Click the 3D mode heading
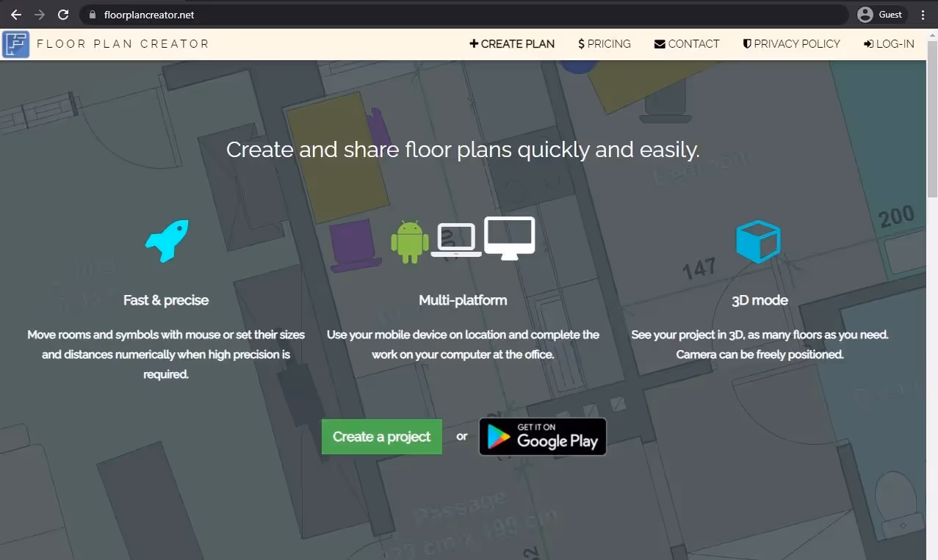938x560 pixels. coord(760,300)
